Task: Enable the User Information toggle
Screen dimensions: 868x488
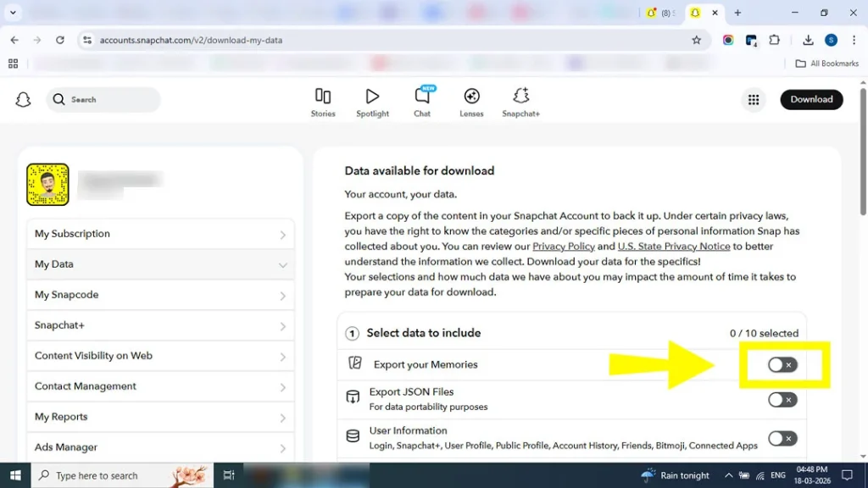Action: pos(782,438)
